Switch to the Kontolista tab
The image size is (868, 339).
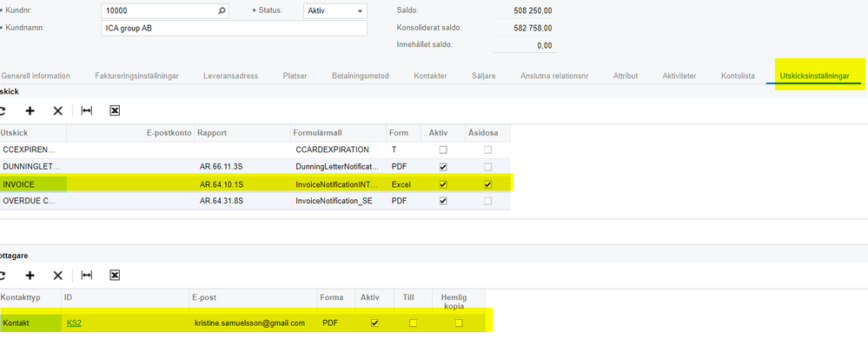pyautogui.click(x=738, y=76)
